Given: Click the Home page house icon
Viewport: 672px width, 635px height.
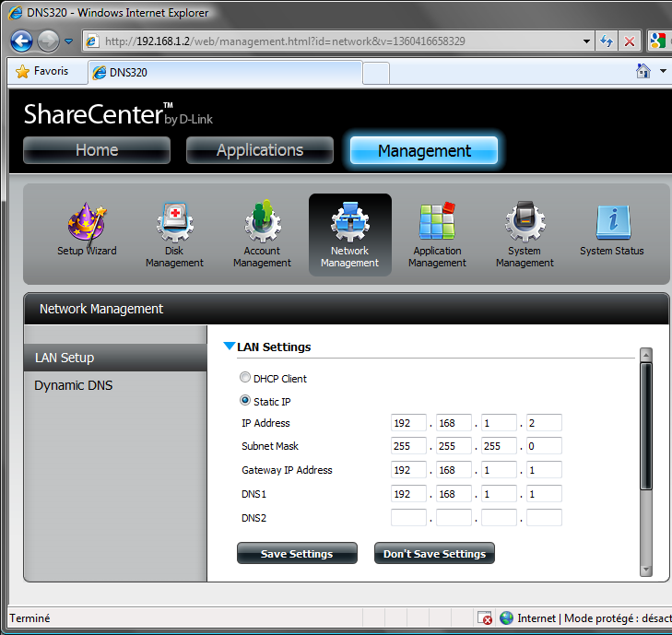Looking at the screenshot, I should pyautogui.click(x=643, y=71).
